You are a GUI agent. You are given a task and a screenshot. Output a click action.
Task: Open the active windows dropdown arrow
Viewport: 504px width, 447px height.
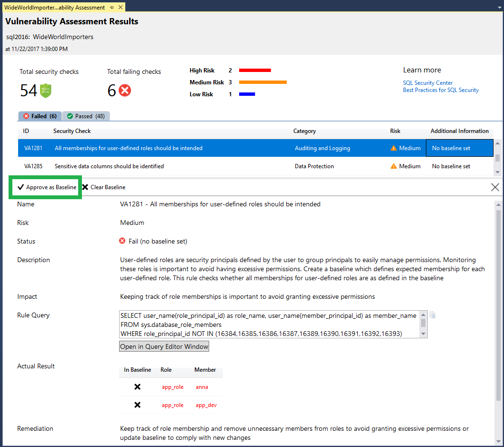click(498, 7)
